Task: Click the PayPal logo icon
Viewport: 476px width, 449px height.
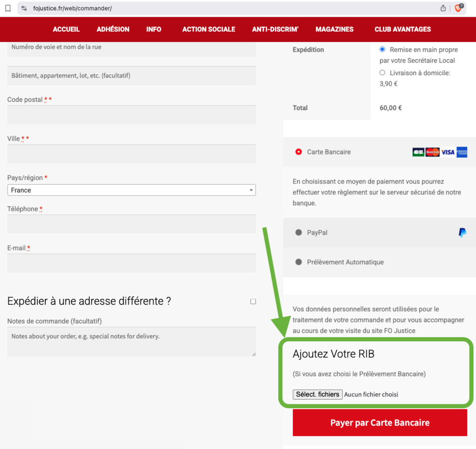Action: point(462,232)
